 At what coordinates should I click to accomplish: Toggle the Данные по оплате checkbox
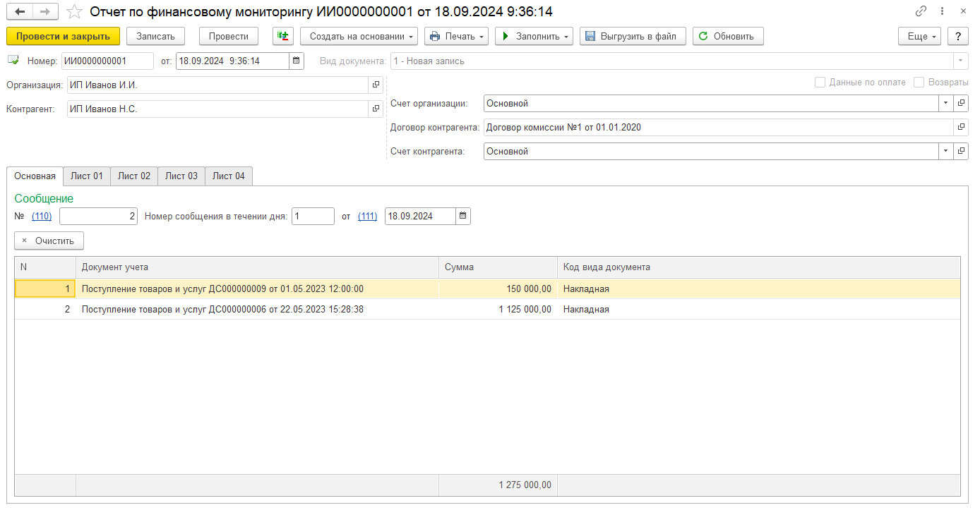pyautogui.click(x=820, y=83)
